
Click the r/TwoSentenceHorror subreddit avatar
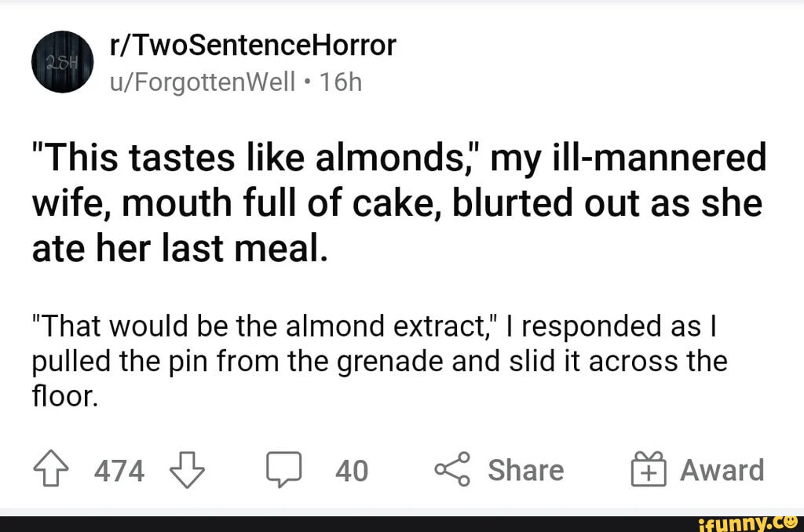point(62,62)
